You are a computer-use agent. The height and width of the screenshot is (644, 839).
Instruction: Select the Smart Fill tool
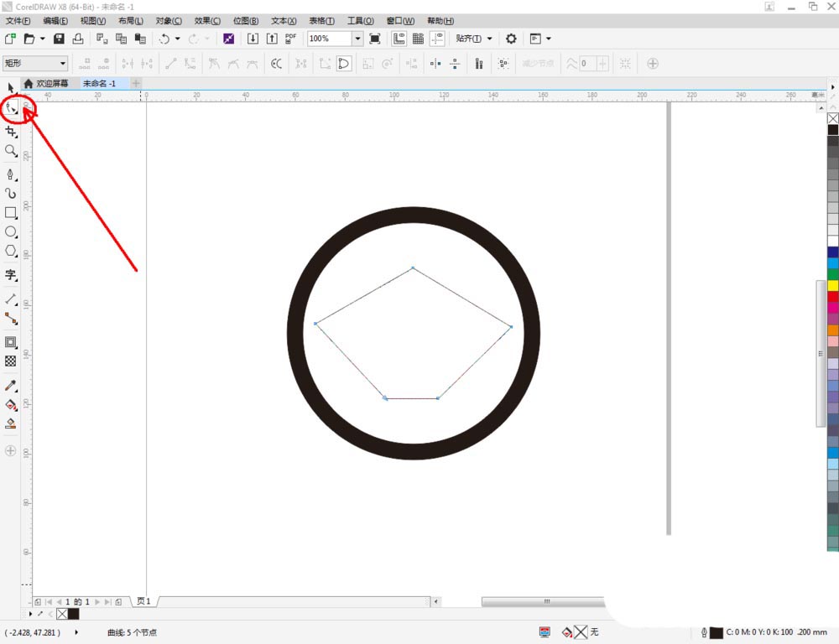pyautogui.click(x=11, y=423)
